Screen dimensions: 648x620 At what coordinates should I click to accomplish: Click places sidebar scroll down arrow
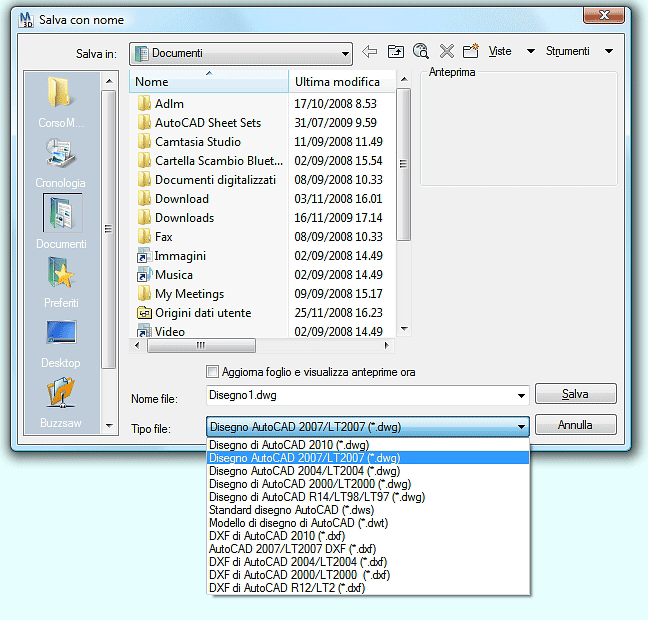109,425
